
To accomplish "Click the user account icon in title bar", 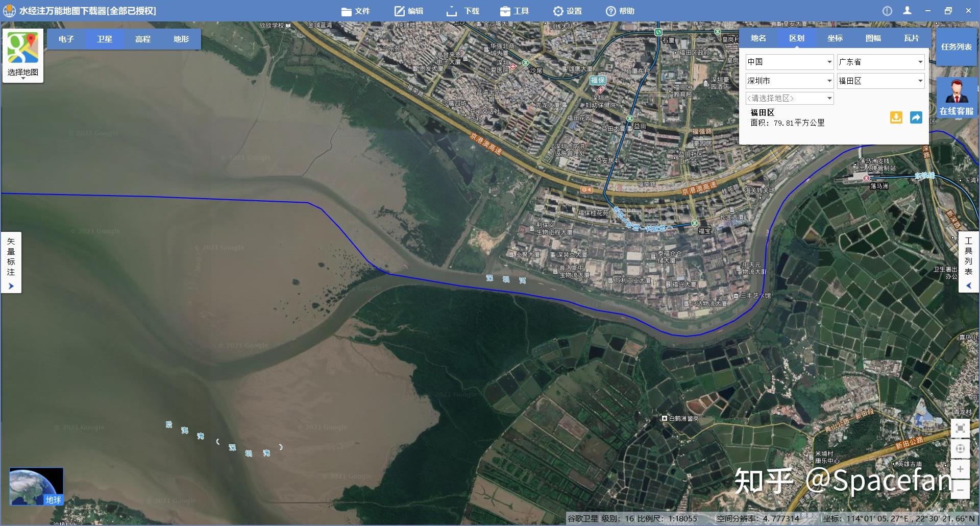I will [907, 11].
